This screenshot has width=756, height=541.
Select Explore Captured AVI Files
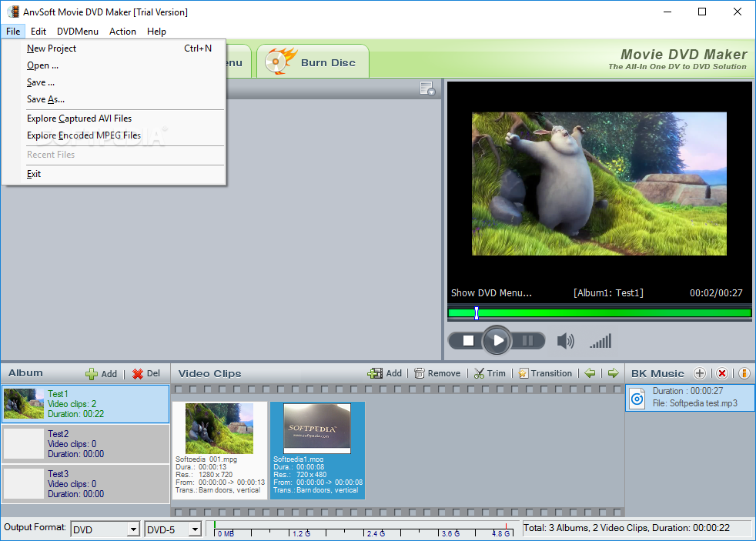coord(114,118)
